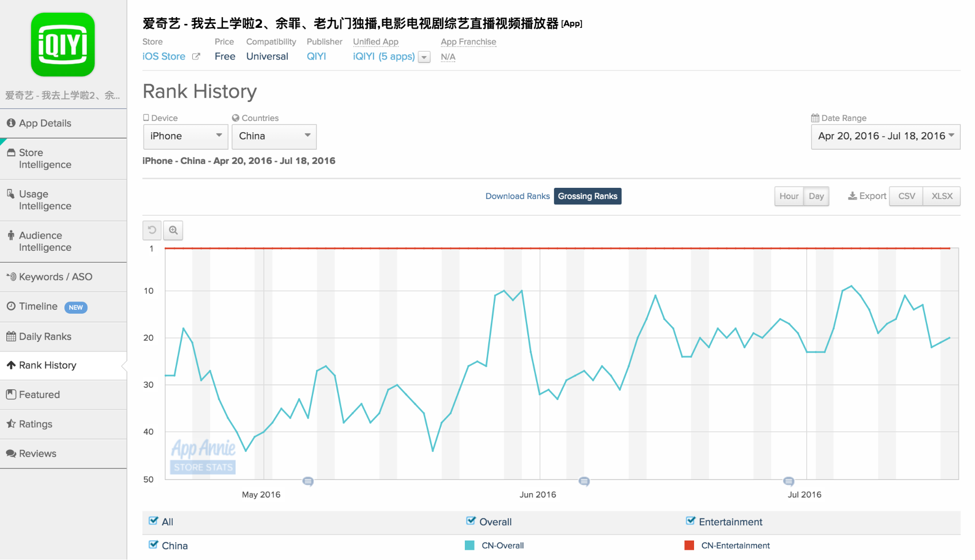The width and height of the screenshot is (975, 560).
Task: Open the iOS Store external link icon
Action: 196,57
